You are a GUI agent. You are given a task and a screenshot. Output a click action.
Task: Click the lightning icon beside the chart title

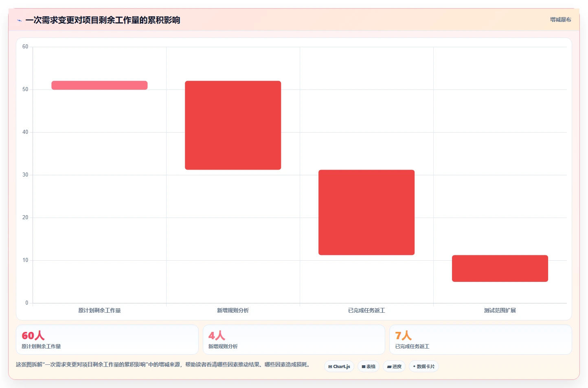[x=20, y=20]
